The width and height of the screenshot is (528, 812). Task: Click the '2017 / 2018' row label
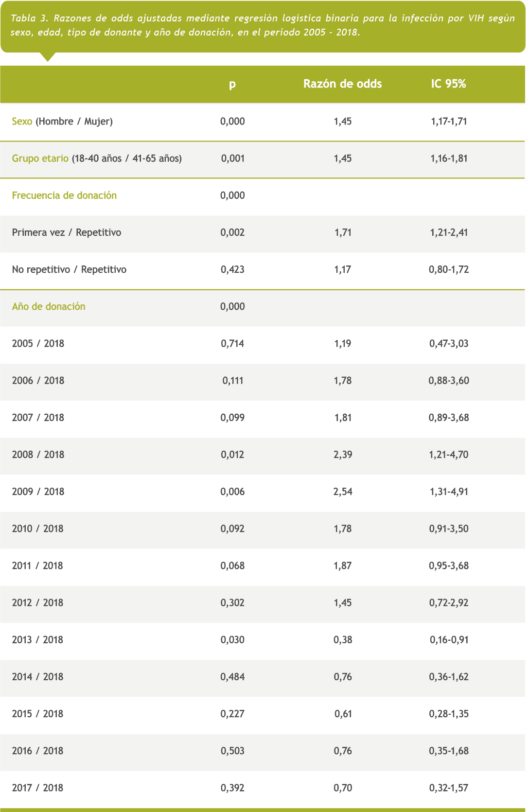[x=37, y=788]
